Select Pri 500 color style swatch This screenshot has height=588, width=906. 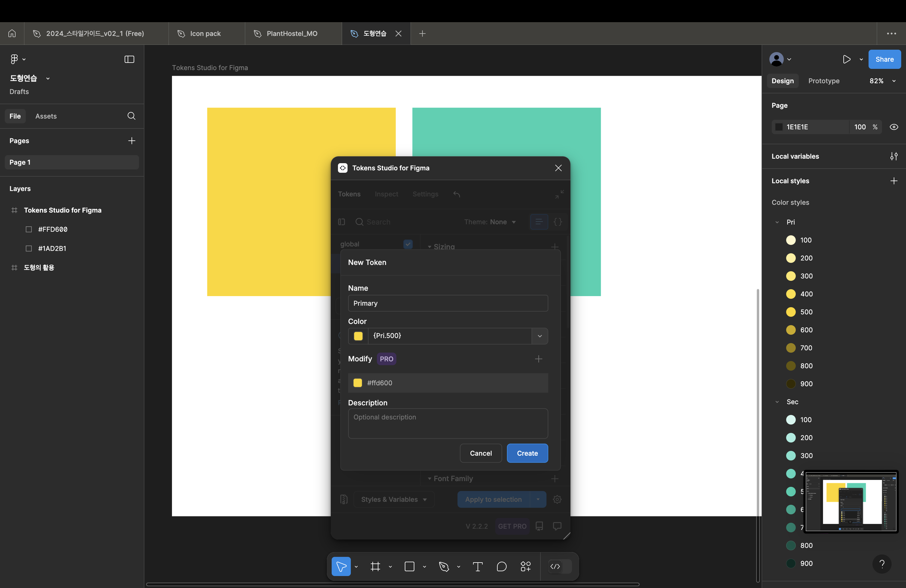[791, 312]
